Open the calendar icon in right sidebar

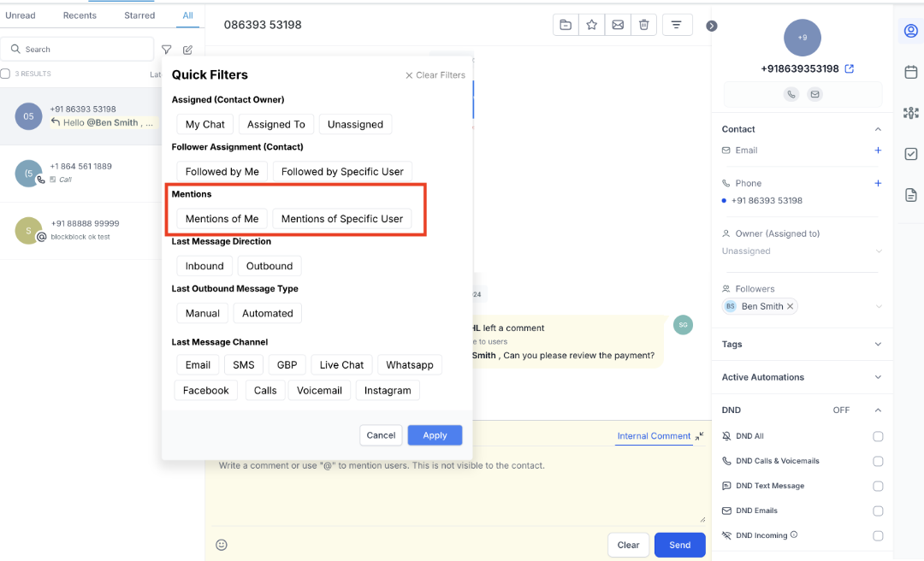(x=911, y=72)
